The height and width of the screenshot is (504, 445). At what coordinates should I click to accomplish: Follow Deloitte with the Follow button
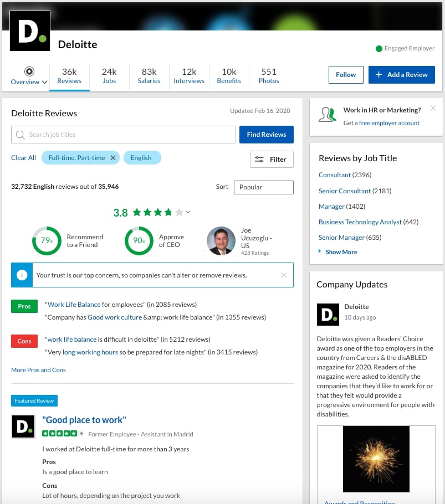coord(346,75)
